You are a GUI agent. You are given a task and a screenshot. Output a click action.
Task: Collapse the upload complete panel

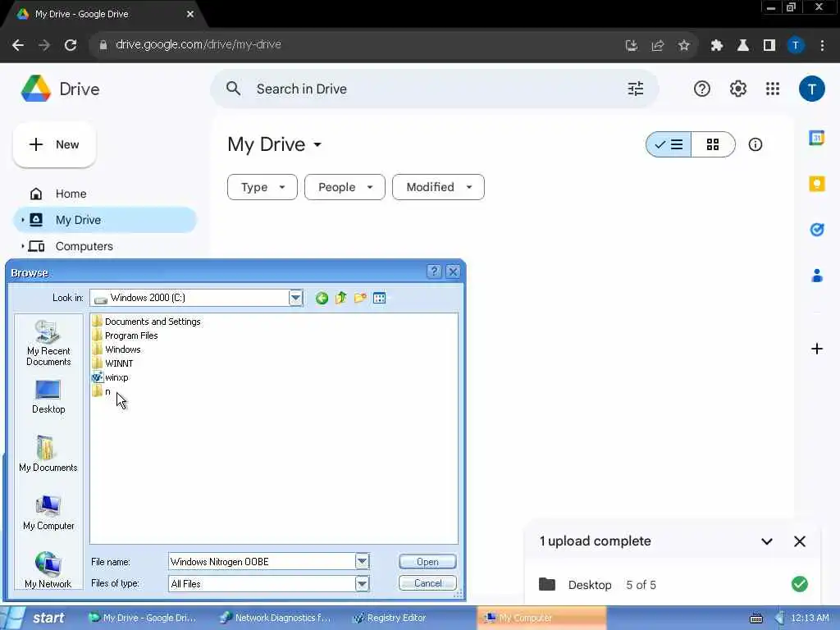click(767, 541)
